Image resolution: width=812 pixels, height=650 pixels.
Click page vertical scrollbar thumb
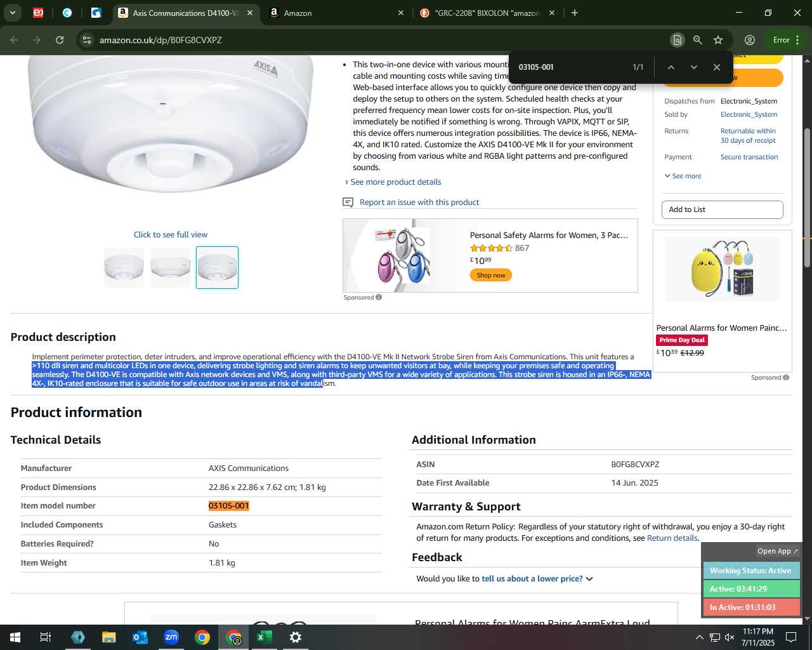tap(807, 197)
